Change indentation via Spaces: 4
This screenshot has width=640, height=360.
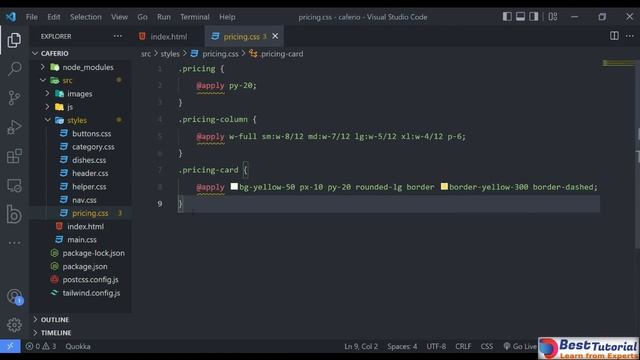[402, 346]
